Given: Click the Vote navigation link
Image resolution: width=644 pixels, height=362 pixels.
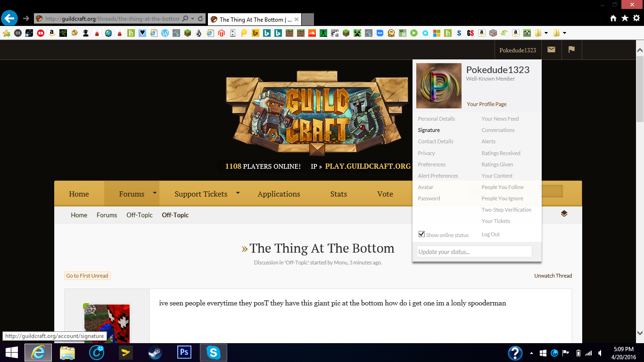Looking at the screenshot, I should pos(385,194).
